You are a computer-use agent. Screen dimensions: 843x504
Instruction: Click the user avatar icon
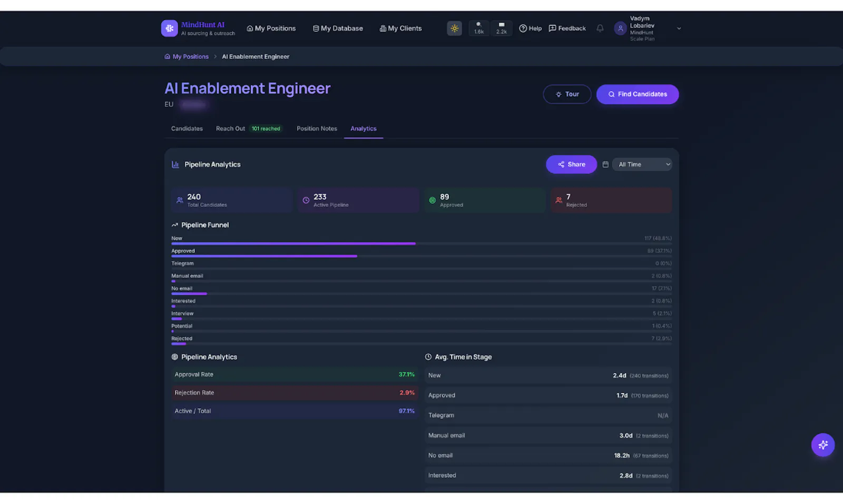620,28
